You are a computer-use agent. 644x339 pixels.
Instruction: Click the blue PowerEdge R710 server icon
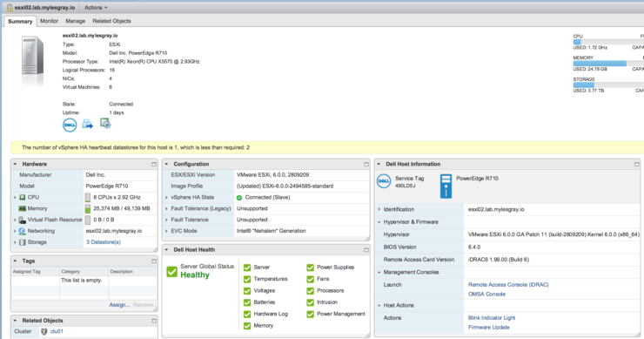(x=446, y=186)
